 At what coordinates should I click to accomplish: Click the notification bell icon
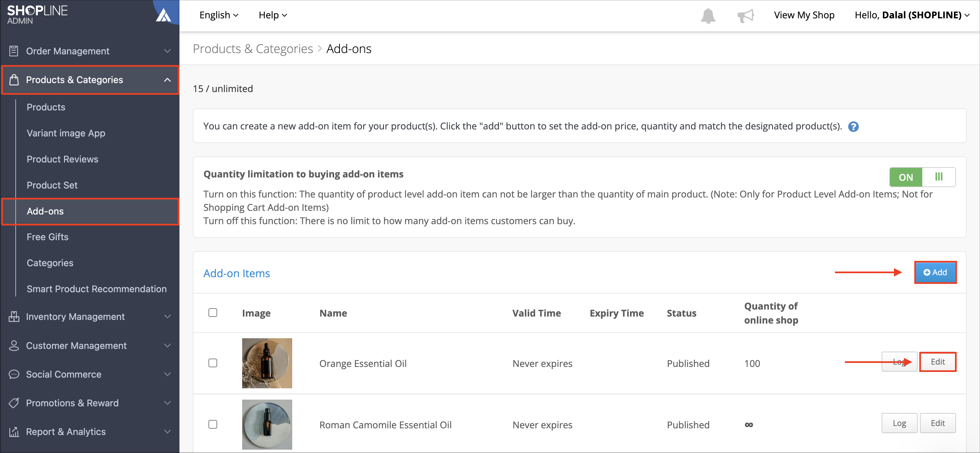click(708, 16)
